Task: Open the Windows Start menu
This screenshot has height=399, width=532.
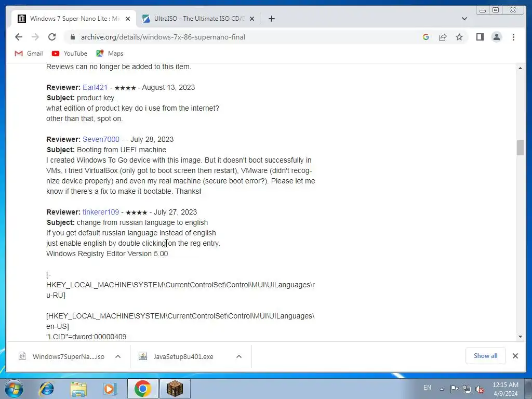Action: (x=14, y=389)
